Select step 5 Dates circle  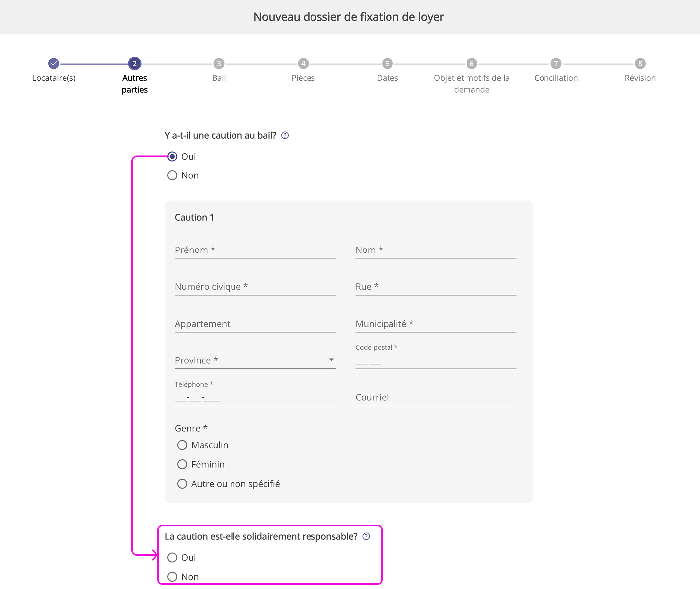tap(388, 64)
